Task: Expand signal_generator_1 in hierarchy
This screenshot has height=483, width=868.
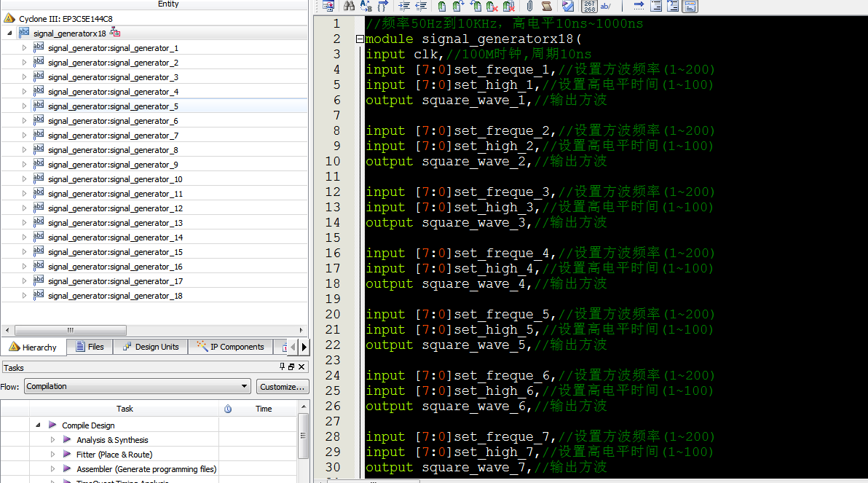Action: (x=24, y=47)
